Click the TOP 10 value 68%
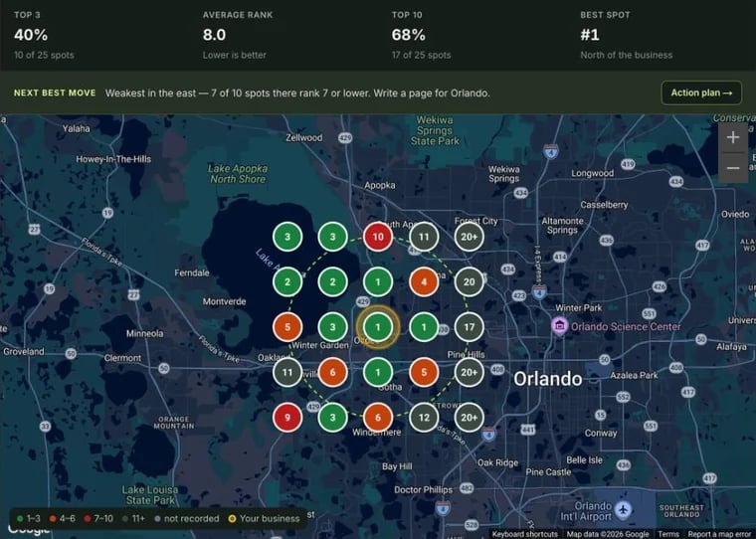Viewport: 756px width, 539px height. click(x=409, y=35)
